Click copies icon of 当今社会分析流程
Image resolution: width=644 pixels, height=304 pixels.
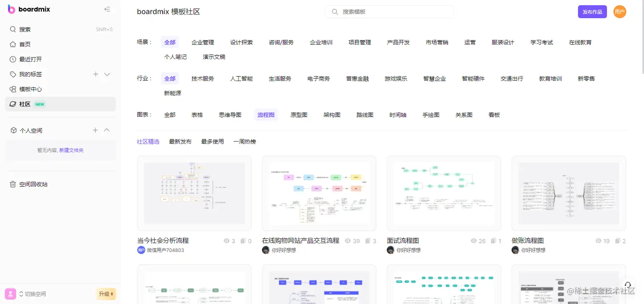point(243,241)
